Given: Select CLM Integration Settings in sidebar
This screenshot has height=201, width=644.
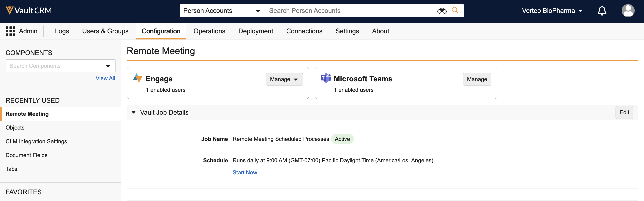Looking at the screenshot, I should 36,141.
